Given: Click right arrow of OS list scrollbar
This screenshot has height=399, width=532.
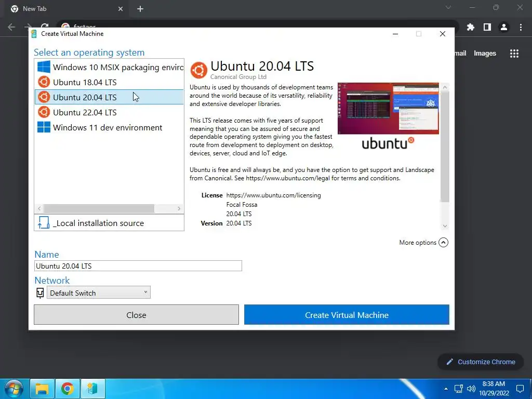Looking at the screenshot, I should (179, 208).
